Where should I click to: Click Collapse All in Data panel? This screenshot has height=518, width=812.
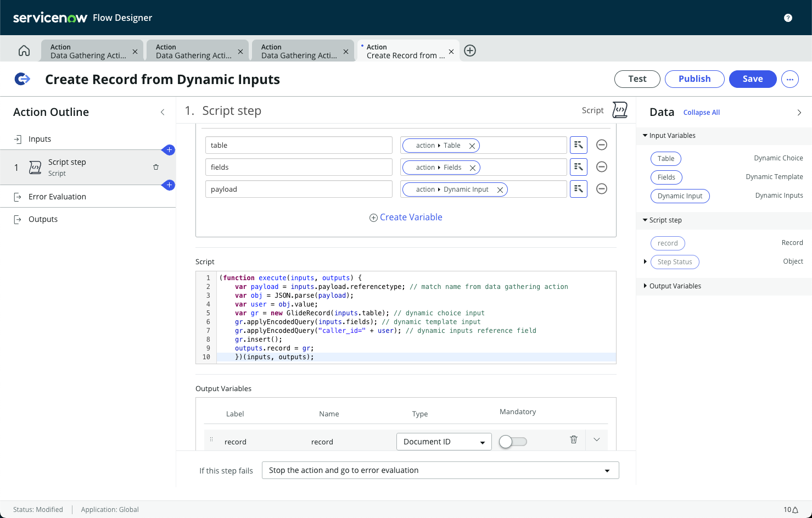pos(701,113)
